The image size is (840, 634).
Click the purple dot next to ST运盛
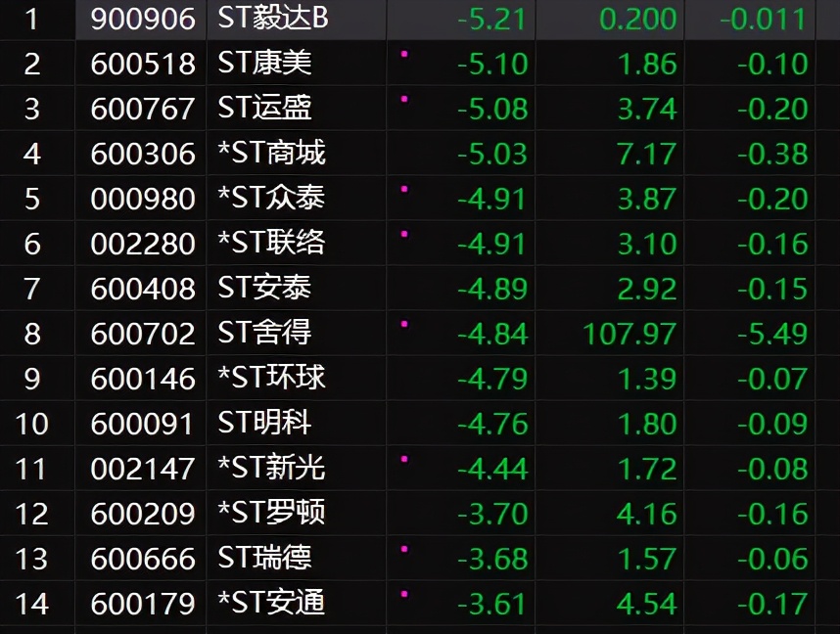click(x=401, y=101)
